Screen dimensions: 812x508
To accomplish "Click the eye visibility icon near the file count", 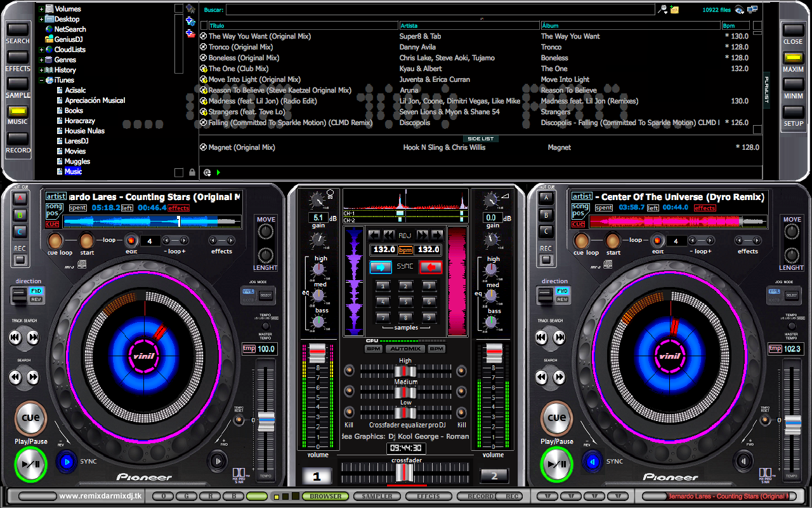I will (738, 10).
